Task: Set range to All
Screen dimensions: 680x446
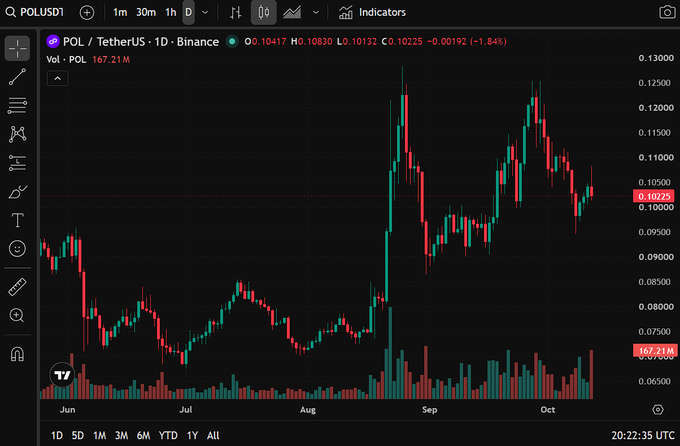Action: pyautogui.click(x=213, y=435)
